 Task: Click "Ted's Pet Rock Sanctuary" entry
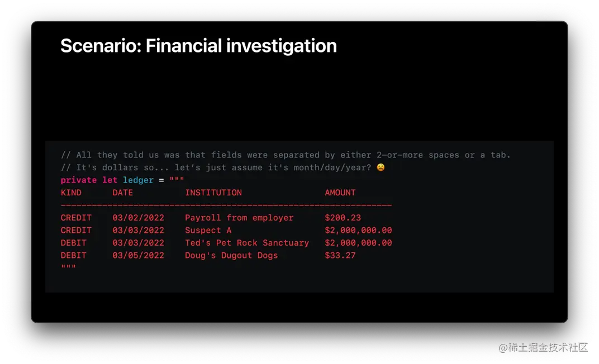click(247, 243)
